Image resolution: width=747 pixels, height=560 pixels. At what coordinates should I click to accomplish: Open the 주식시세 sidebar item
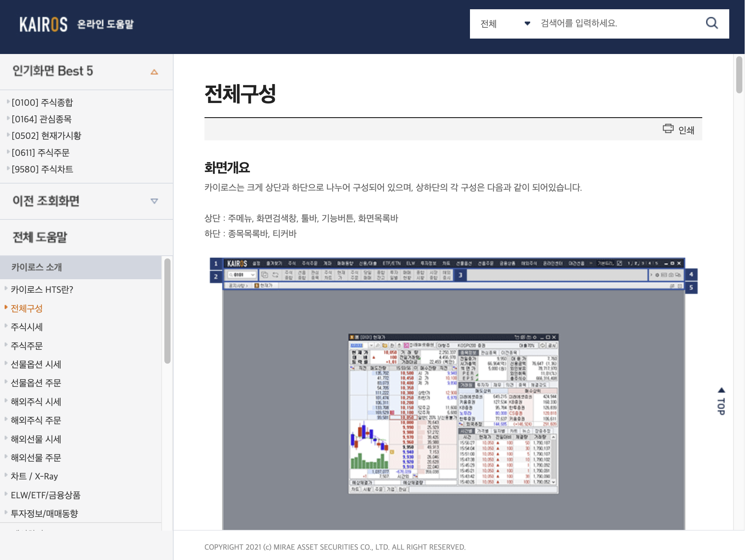27,327
